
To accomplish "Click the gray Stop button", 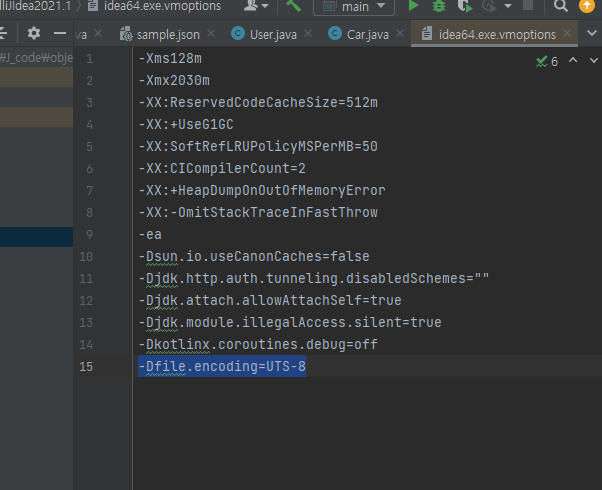I will [x=528, y=5].
